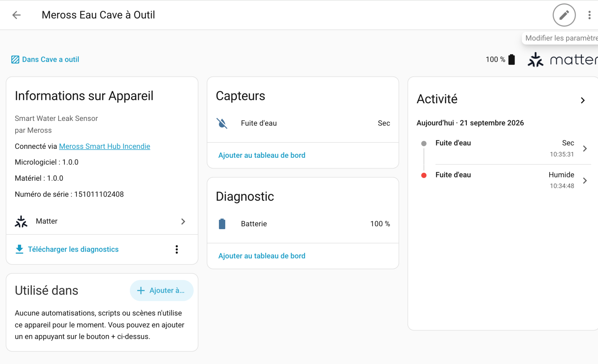Click the plus icon in Ajouter à button
This screenshot has height=364, width=598.
click(141, 291)
